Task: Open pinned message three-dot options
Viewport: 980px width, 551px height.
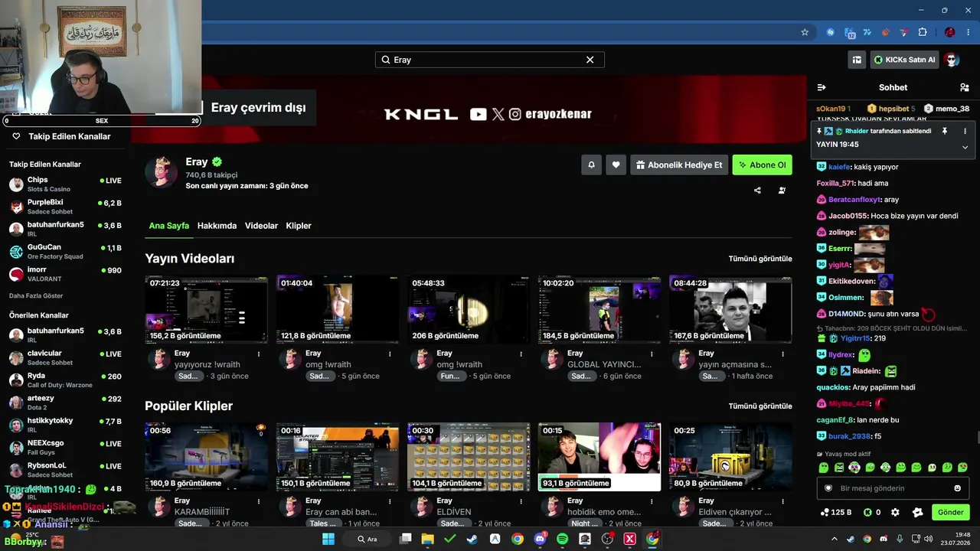Action: click(x=965, y=131)
